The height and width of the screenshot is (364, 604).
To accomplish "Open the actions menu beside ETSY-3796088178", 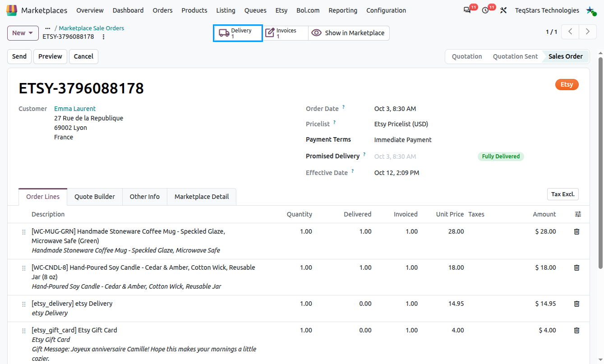I will tap(103, 37).
